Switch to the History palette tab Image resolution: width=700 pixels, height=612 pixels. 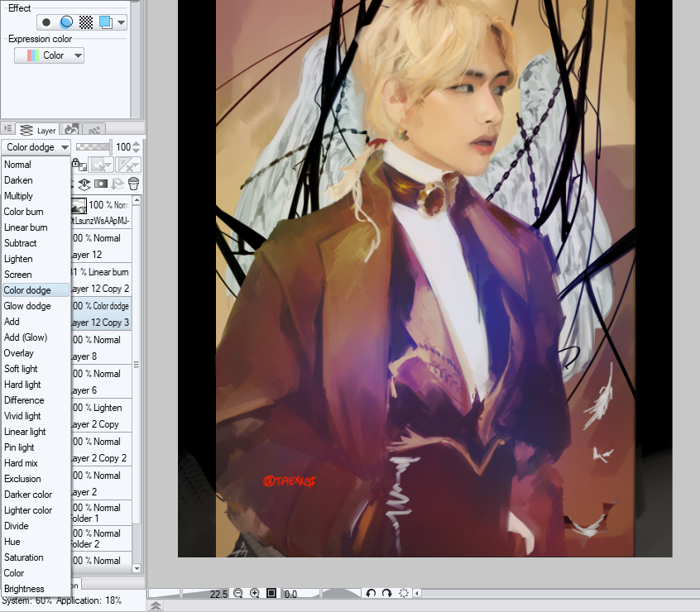click(71, 129)
